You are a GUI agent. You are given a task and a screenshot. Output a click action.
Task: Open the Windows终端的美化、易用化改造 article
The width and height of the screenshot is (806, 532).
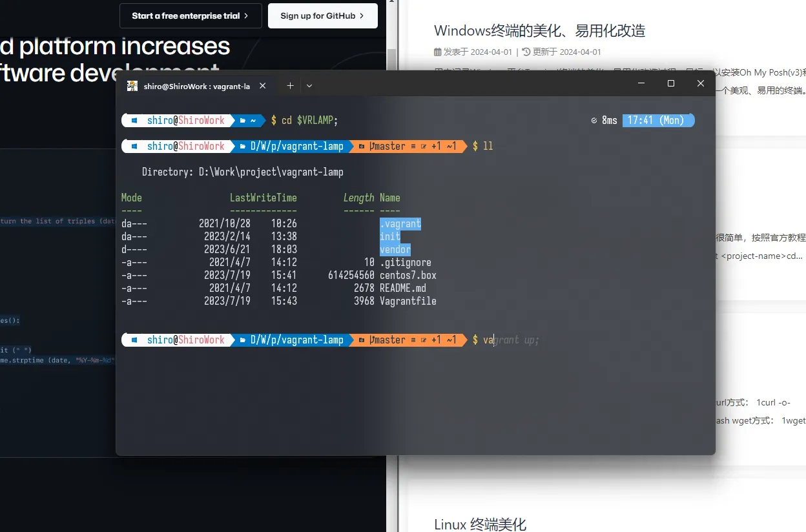(x=539, y=30)
